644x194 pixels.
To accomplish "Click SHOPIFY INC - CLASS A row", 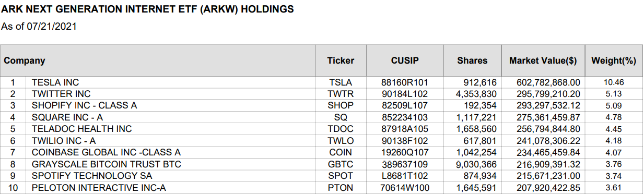I will click(322, 105).
